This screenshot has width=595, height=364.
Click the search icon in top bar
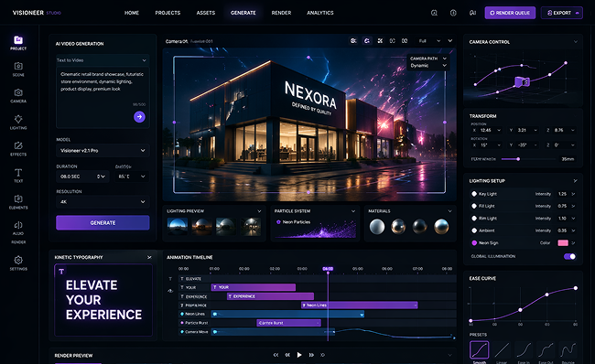434,13
